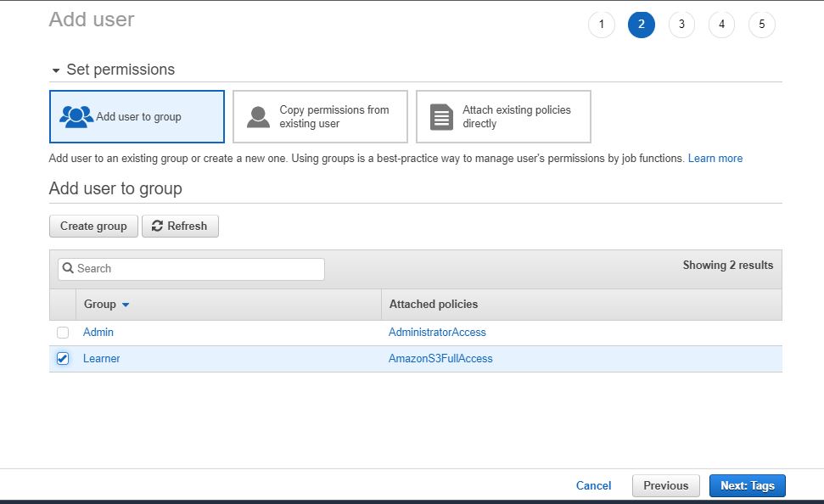Collapse the Set permissions section
Viewport: 824px width, 504px height.
click(56, 70)
